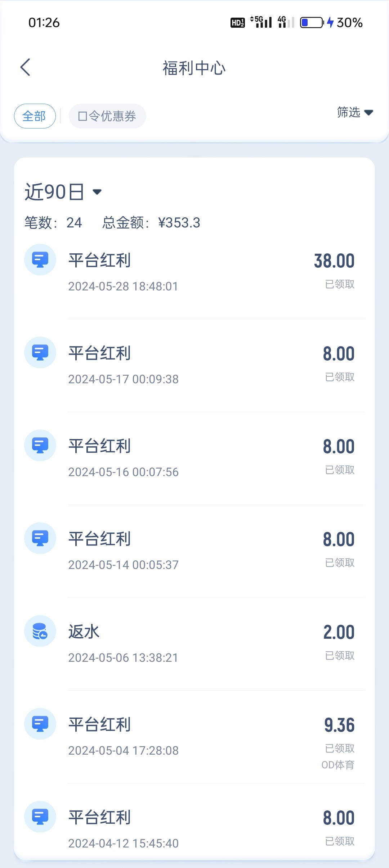Tap the 福利中心 page title
The height and width of the screenshot is (868, 389).
194,68
